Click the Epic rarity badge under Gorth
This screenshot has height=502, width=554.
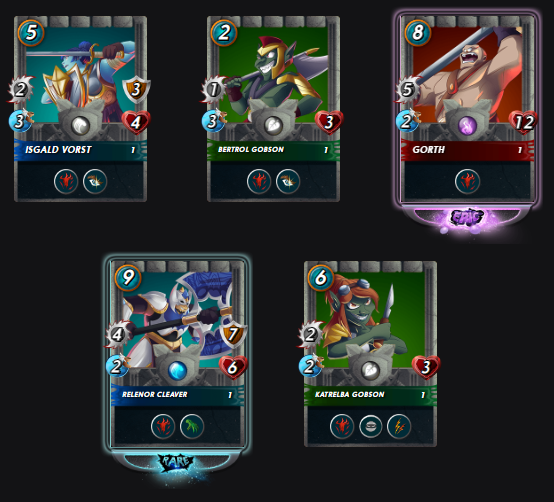pos(467,218)
